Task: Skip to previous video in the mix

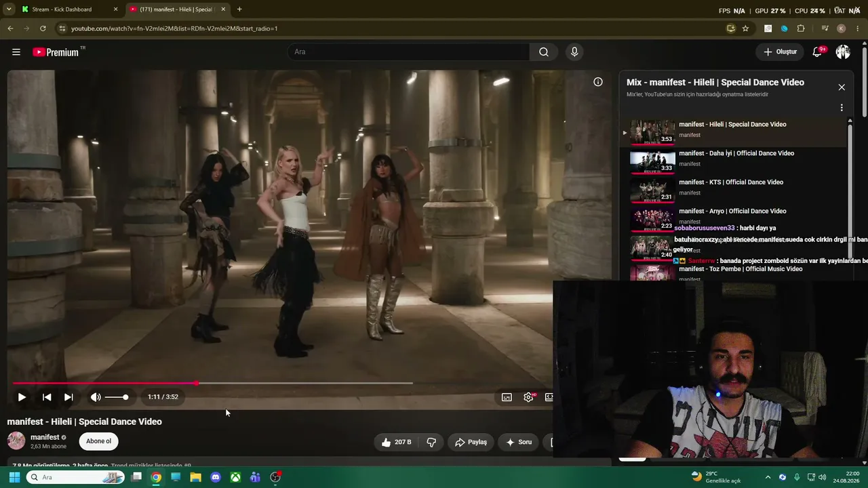Action: tap(47, 397)
